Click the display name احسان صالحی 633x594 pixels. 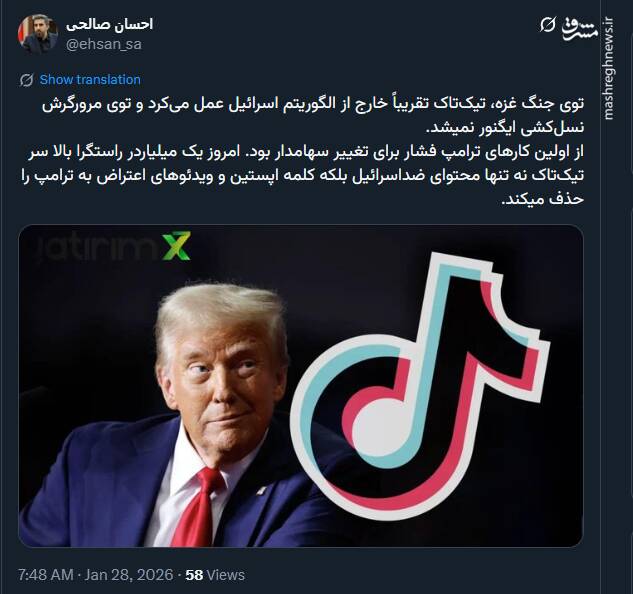tap(109, 24)
